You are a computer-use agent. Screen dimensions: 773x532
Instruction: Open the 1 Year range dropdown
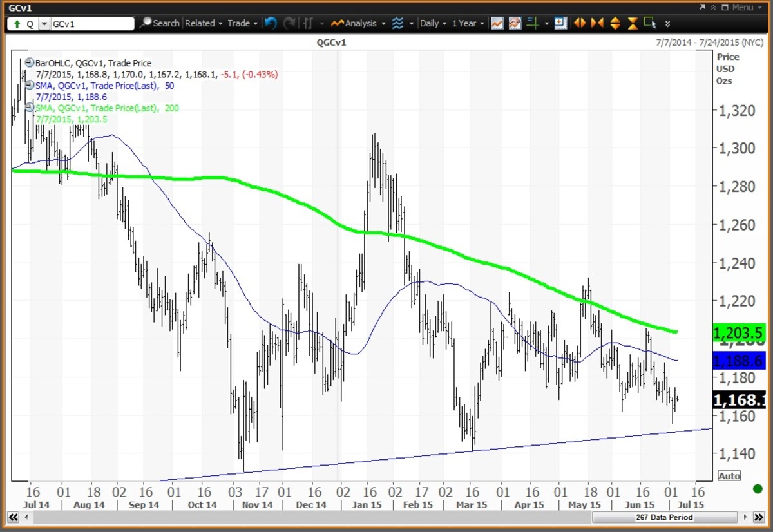click(x=468, y=23)
